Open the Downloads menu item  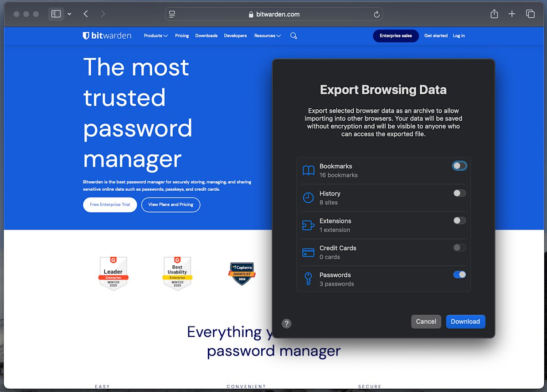206,36
